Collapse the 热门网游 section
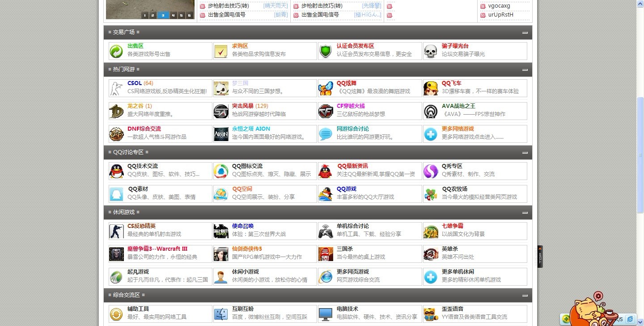The height and width of the screenshot is (326, 644). pos(525,70)
